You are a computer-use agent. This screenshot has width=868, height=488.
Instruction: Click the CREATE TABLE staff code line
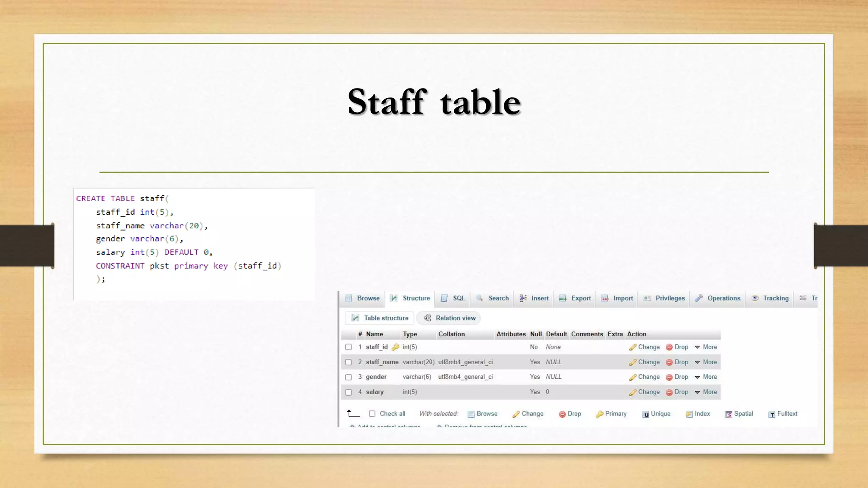point(122,199)
